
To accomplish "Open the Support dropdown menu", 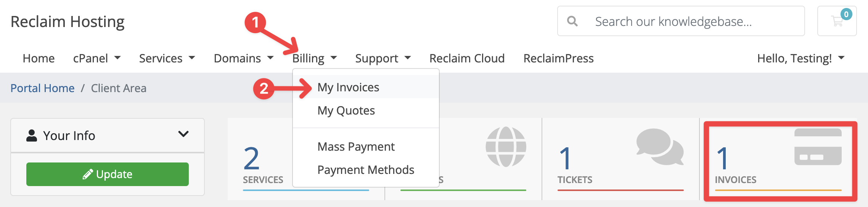I will [383, 58].
